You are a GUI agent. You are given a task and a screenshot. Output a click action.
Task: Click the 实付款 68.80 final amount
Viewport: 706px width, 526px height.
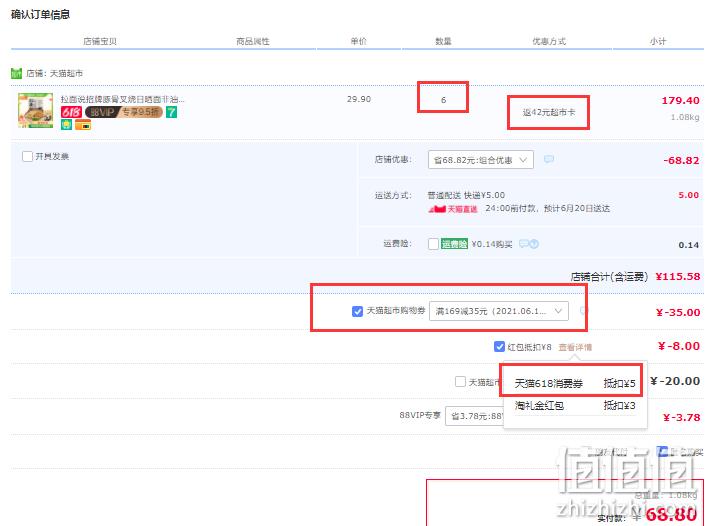pyautogui.click(x=671, y=514)
